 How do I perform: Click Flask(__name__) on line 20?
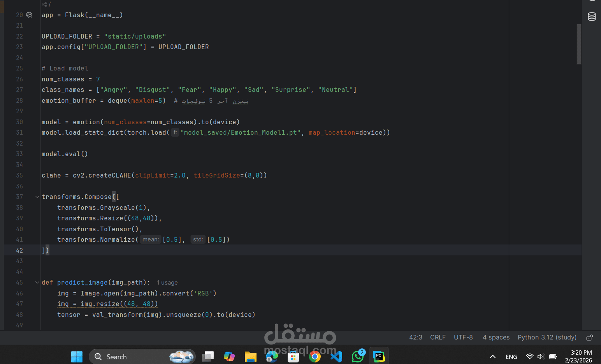coord(94,15)
